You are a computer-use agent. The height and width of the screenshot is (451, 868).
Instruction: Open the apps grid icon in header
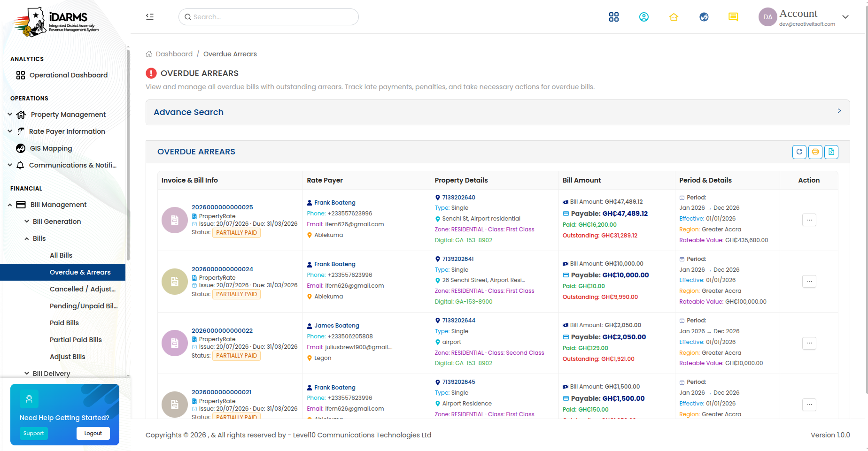pyautogui.click(x=613, y=17)
